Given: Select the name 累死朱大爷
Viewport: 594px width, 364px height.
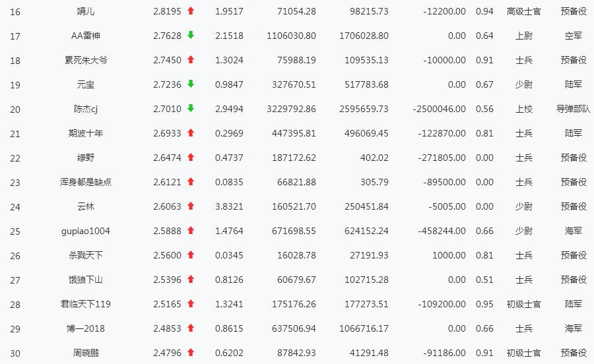Looking at the screenshot, I should tap(86, 60).
